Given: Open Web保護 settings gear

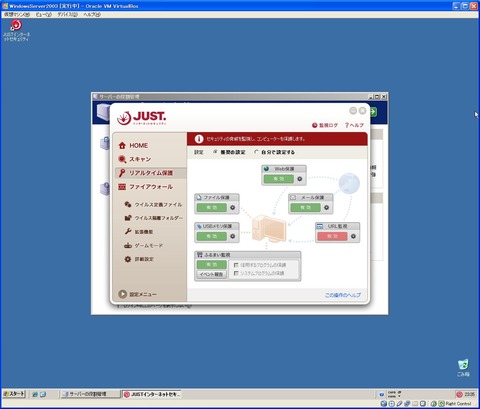Looking at the screenshot, I should pos(300,179).
